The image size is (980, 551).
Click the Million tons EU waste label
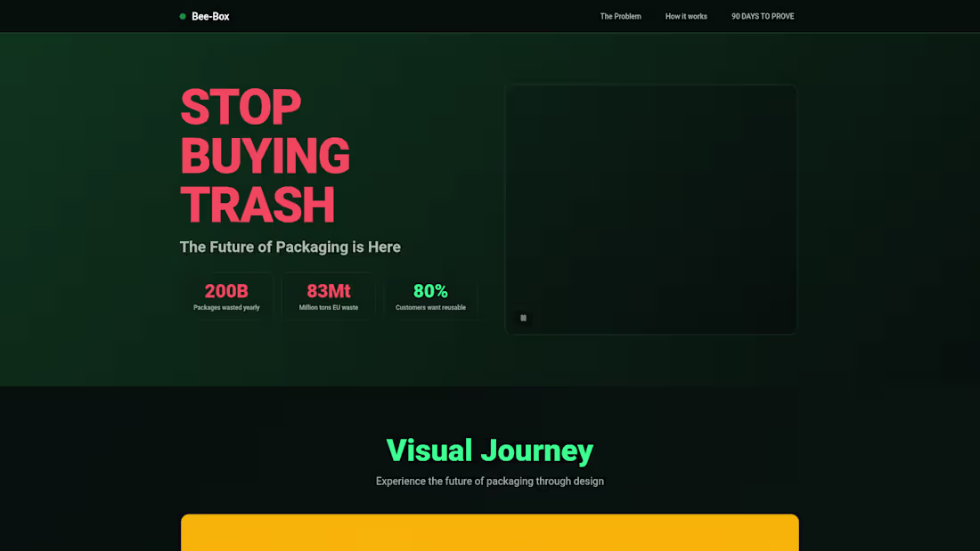(328, 307)
